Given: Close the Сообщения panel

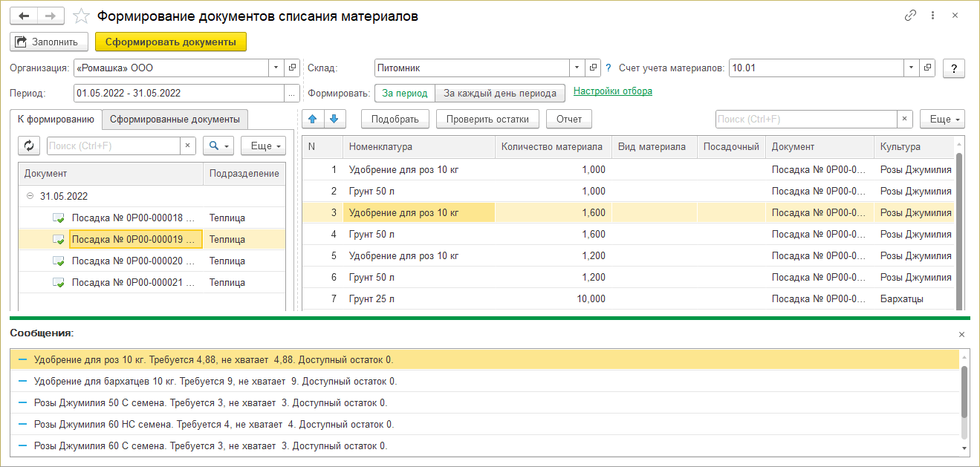Looking at the screenshot, I should tap(961, 334).
